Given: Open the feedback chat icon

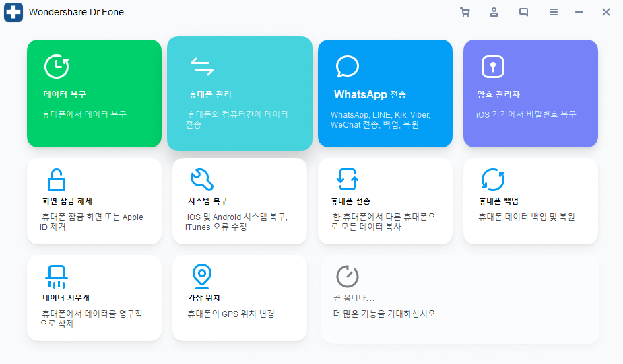Looking at the screenshot, I should tap(524, 12).
